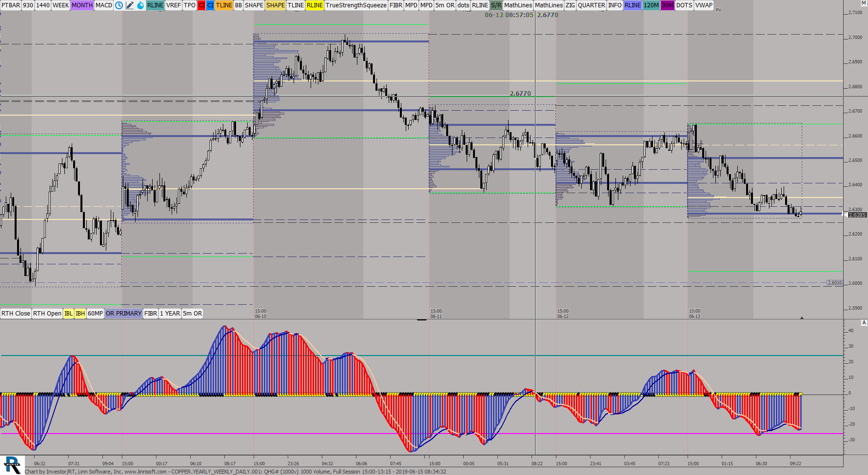Image resolution: width=868 pixels, height=475 pixels.
Task: Click the 15:00 06-11 session date label
Action: (x=436, y=314)
